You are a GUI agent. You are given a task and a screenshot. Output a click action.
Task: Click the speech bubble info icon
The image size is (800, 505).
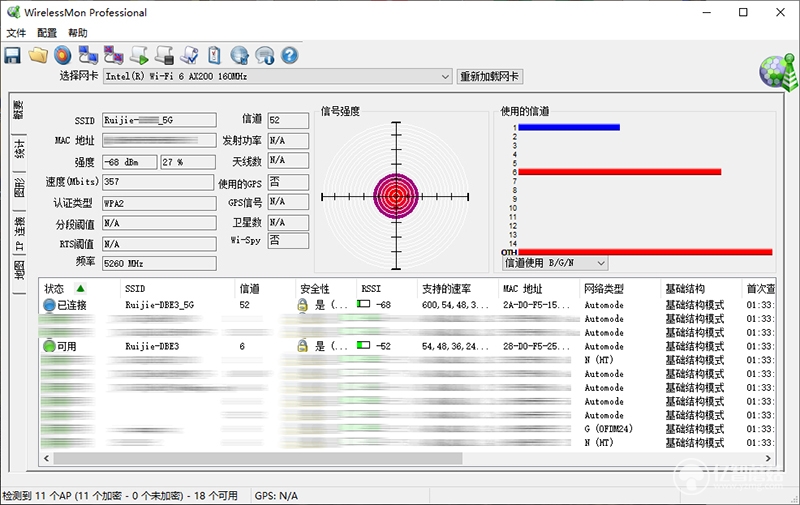coord(264,55)
